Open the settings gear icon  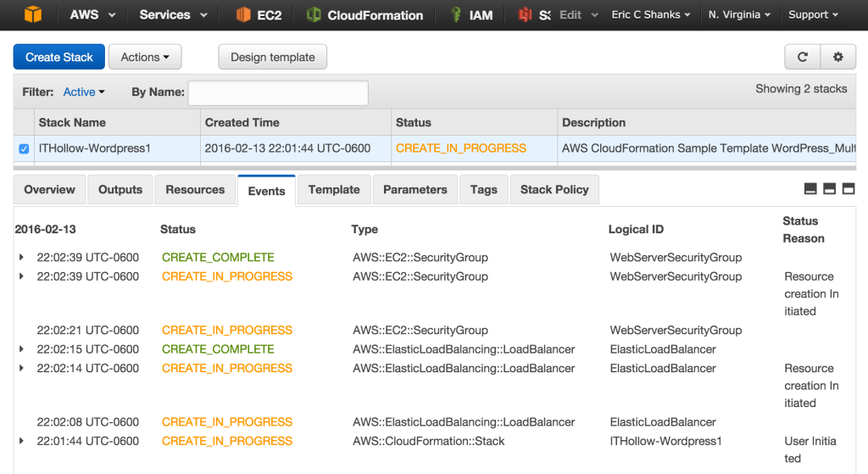837,57
